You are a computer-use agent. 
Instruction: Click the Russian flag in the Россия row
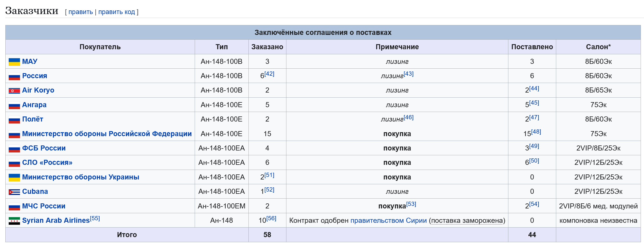(x=14, y=76)
